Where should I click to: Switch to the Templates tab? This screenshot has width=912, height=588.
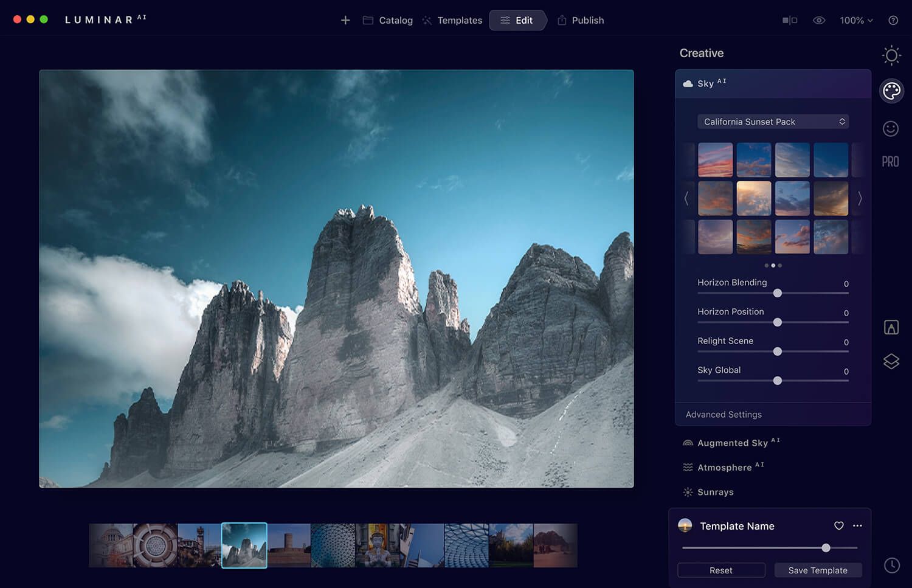(x=452, y=20)
